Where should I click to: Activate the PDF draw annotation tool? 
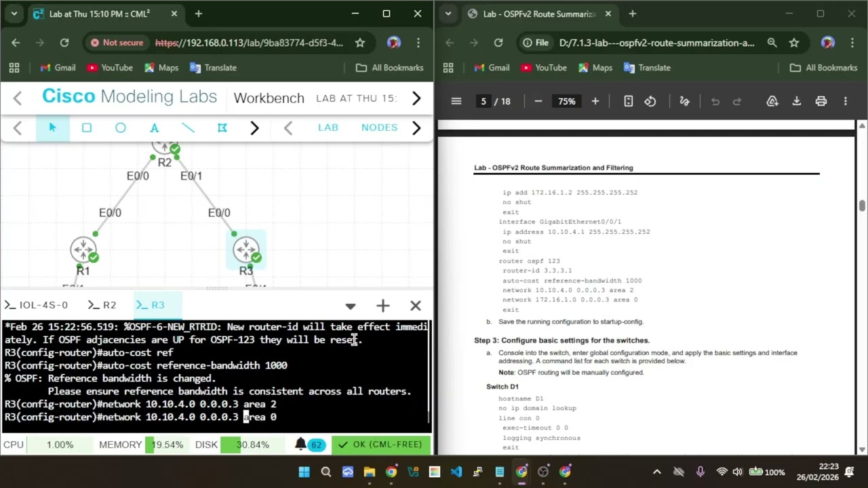point(685,102)
